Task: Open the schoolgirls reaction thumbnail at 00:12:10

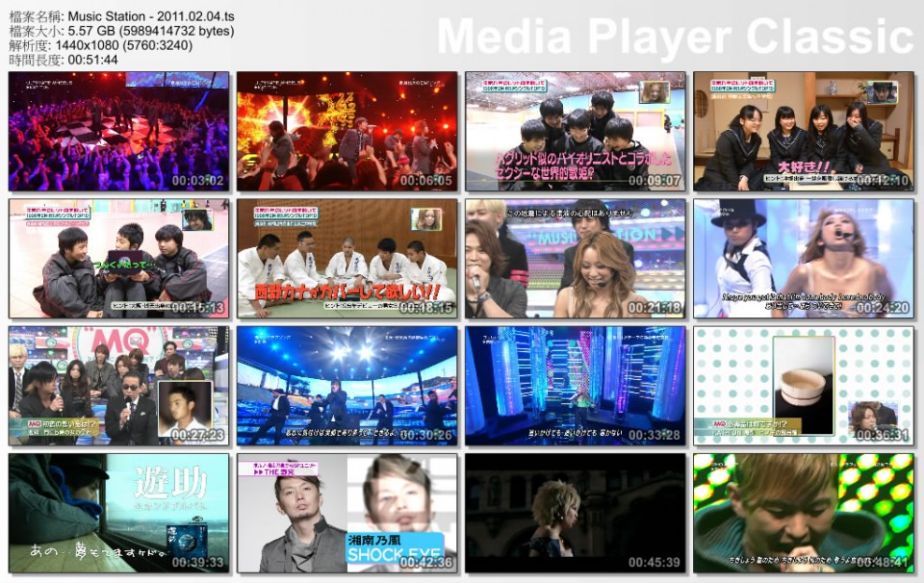Action: pyautogui.click(x=804, y=130)
